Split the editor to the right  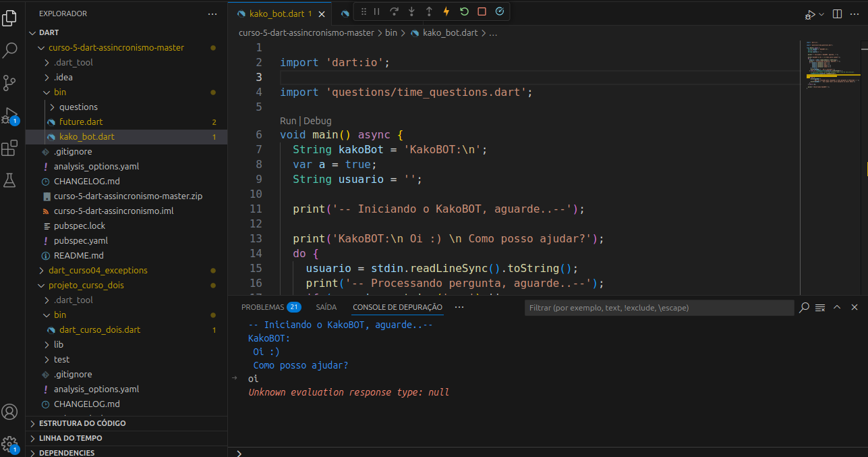click(x=837, y=14)
